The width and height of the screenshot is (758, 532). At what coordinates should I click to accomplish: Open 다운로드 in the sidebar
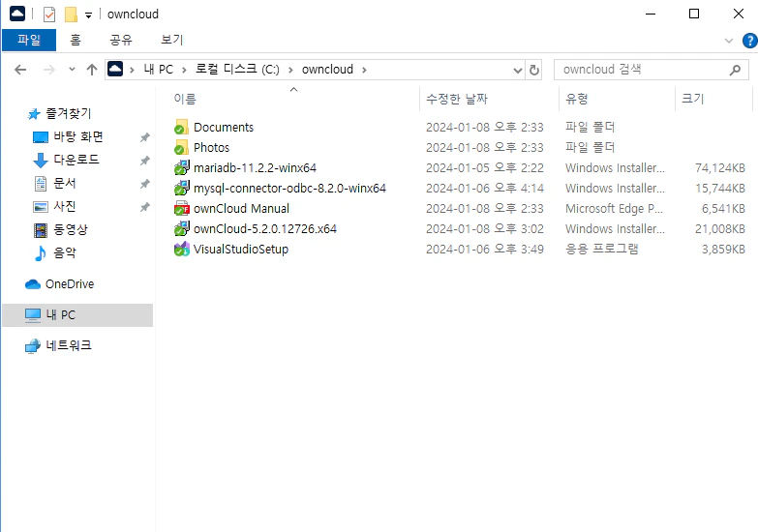(x=76, y=160)
